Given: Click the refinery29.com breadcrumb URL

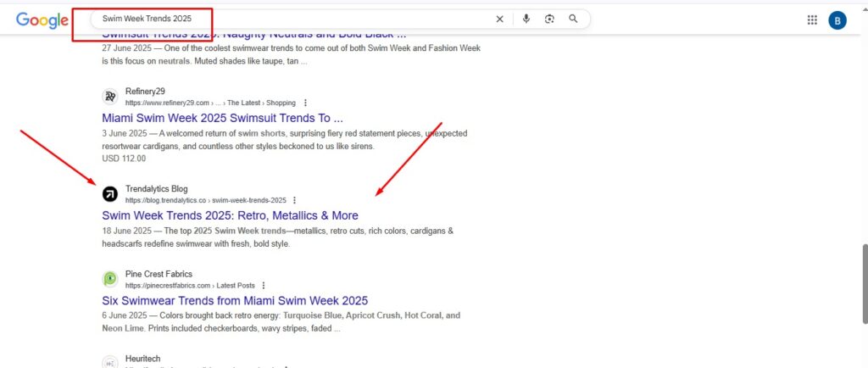Looking at the screenshot, I should [x=210, y=103].
